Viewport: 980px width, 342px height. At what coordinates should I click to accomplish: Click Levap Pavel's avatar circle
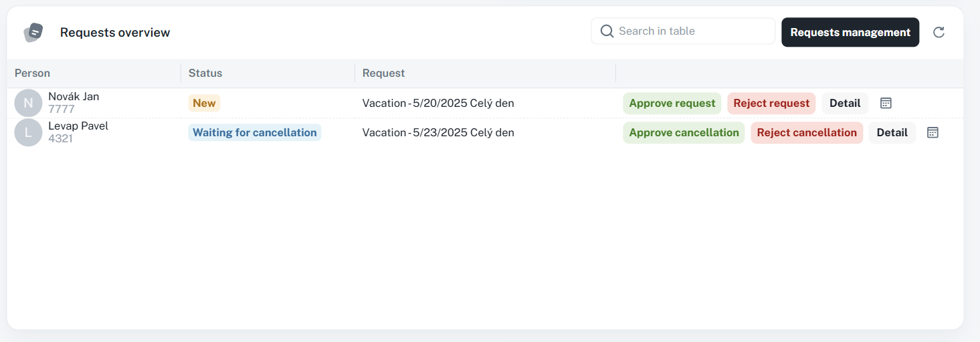pos(28,132)
